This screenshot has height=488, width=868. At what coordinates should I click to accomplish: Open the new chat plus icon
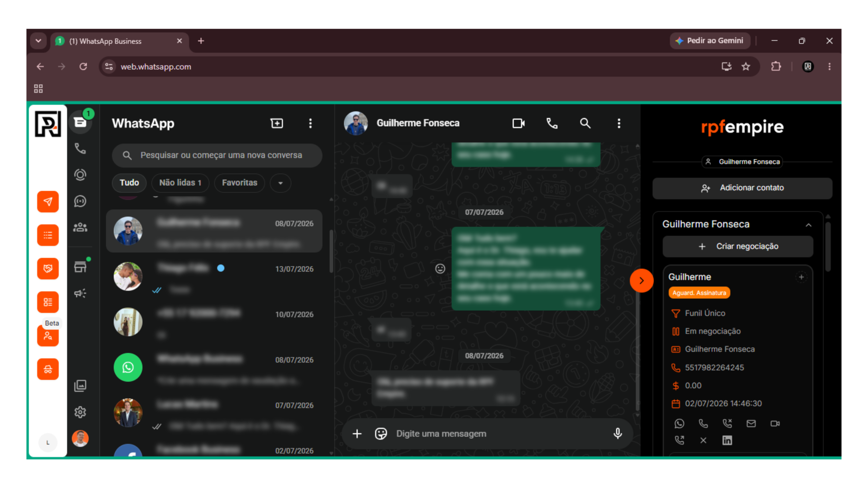coord(277,123)
